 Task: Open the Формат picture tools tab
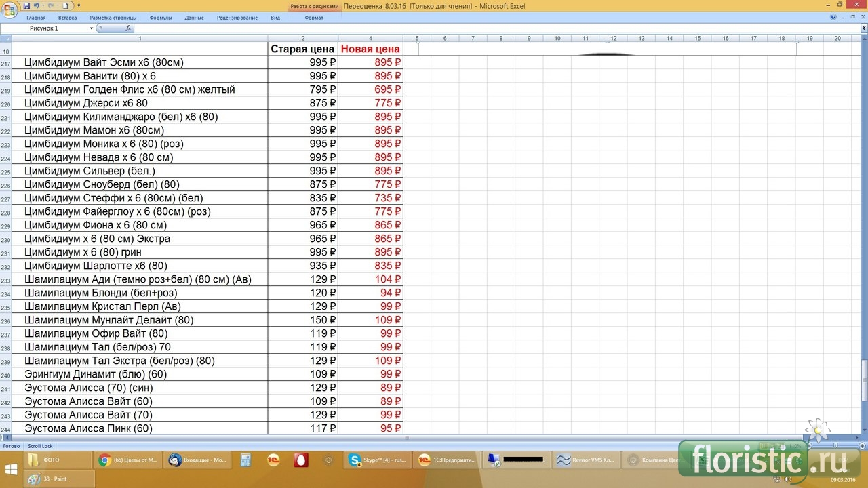(314, 18)
